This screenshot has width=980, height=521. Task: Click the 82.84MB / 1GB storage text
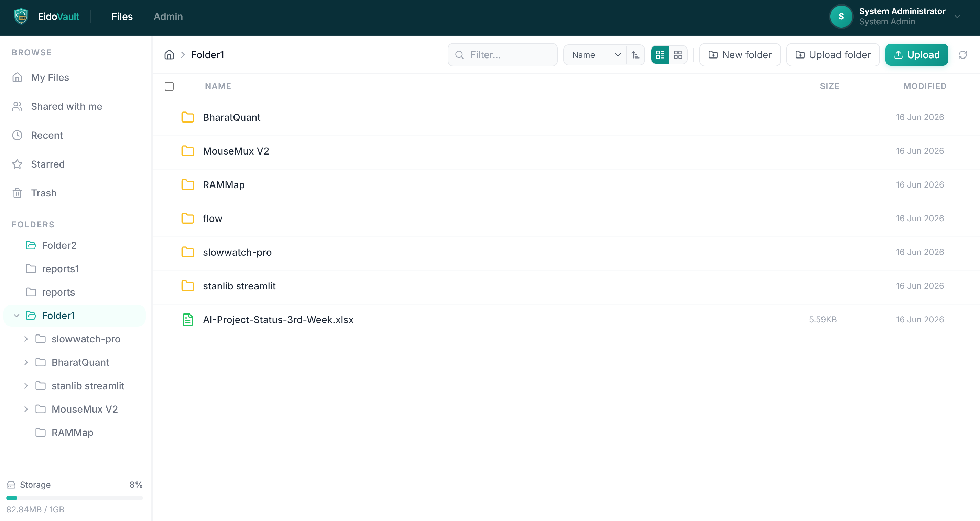pyautogui.click(x=35, y=509)
